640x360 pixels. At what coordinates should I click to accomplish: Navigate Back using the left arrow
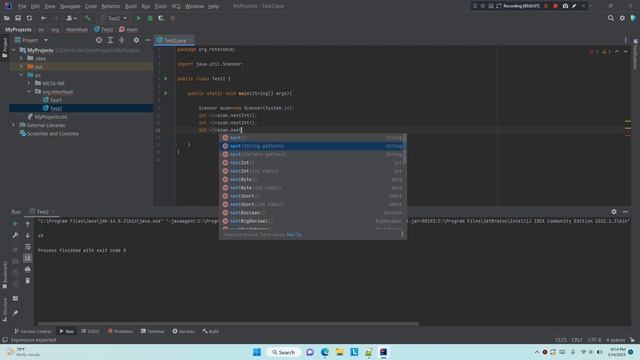pyautogui.click(x=43, y=18)
